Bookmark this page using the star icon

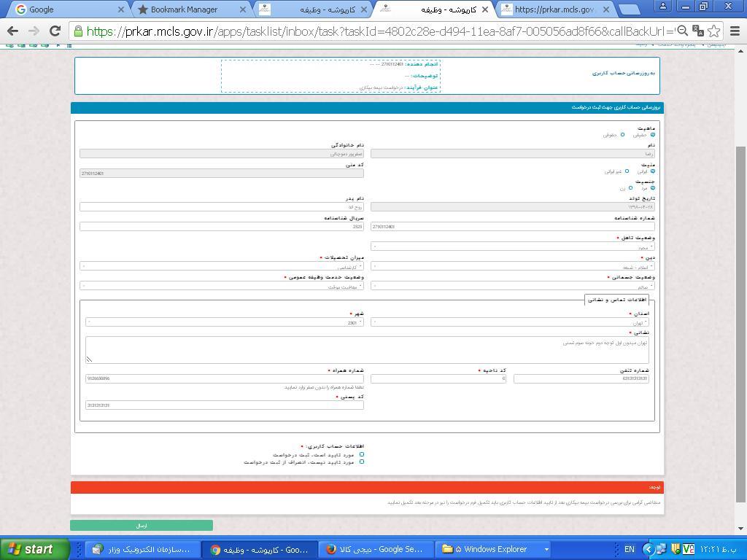[714, 31]
